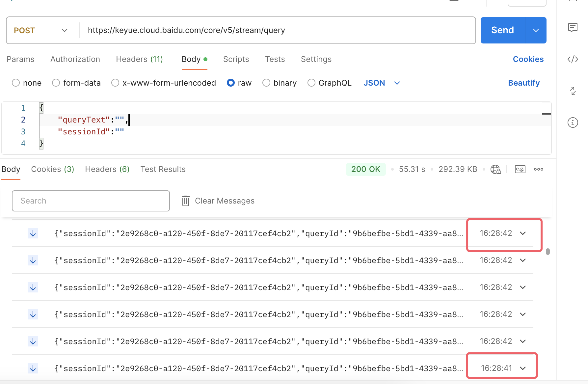Select the form-data radio option
This screenshot has width=588, height=384.
pos(56,83)
